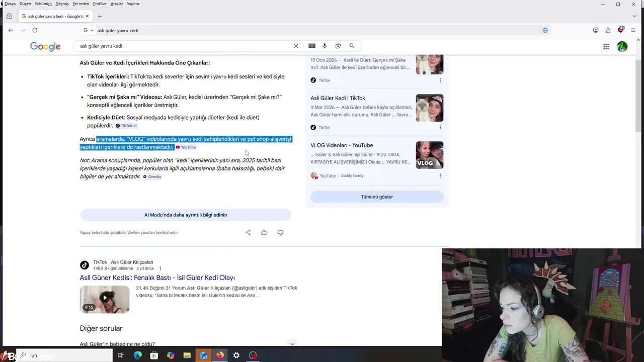Open Google apps grid
This screenshot has width=644, height=362.
click(x=606, y=47)
